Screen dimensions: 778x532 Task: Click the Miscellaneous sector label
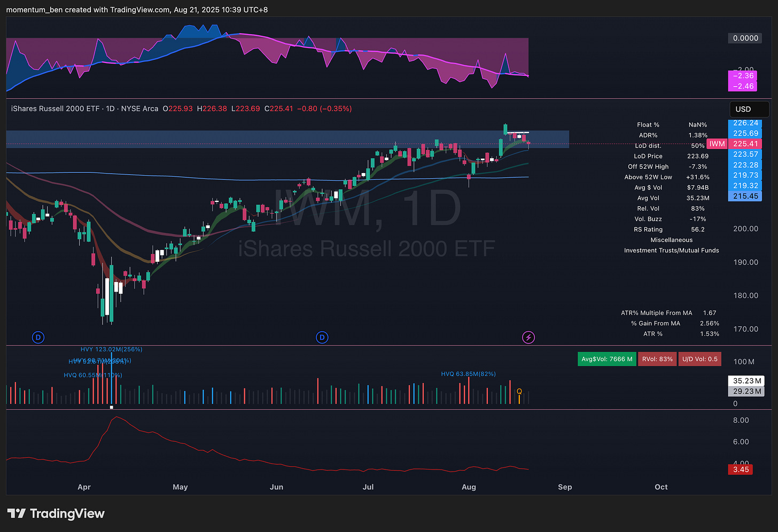(672, 240)
